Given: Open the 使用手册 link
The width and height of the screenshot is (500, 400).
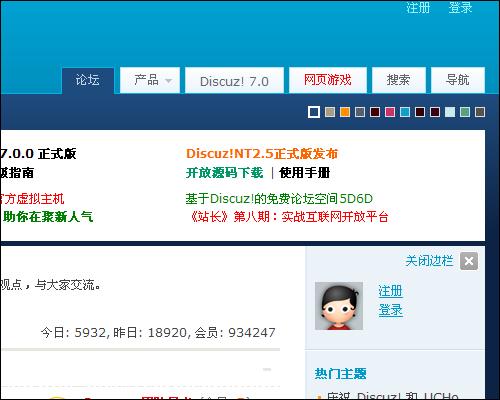Looking at the screenshot, I should 305,173.
